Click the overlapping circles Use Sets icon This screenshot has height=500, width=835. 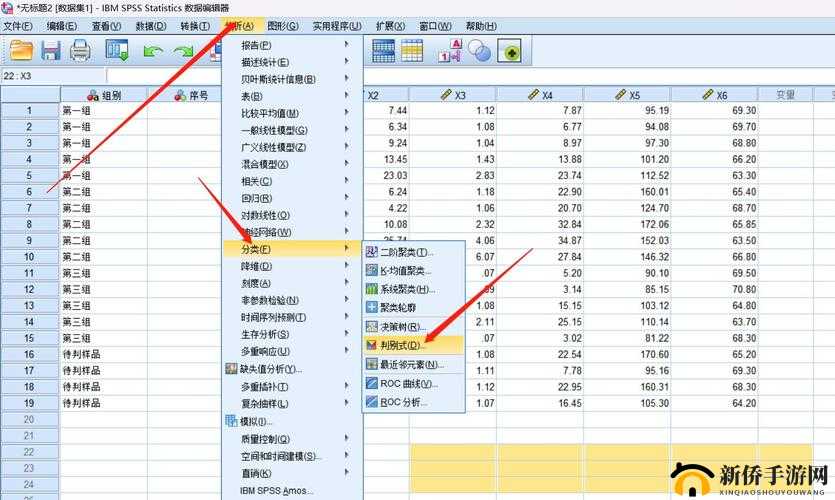pos(480,49)
